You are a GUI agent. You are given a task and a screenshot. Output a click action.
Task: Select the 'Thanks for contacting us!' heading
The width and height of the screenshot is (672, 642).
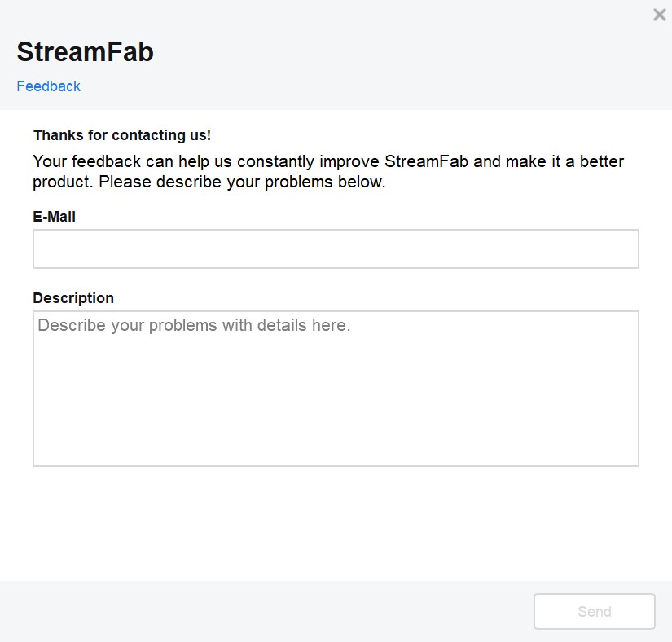tap(122, 135)
